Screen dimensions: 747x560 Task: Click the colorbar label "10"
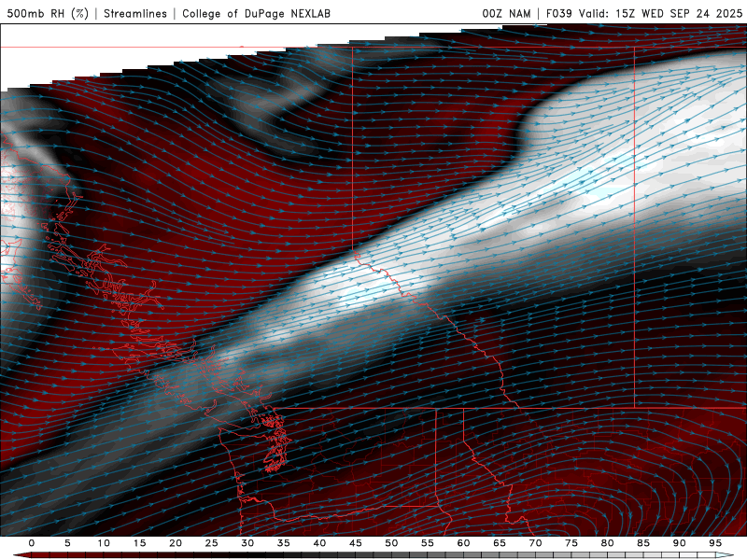pos(104,543)
